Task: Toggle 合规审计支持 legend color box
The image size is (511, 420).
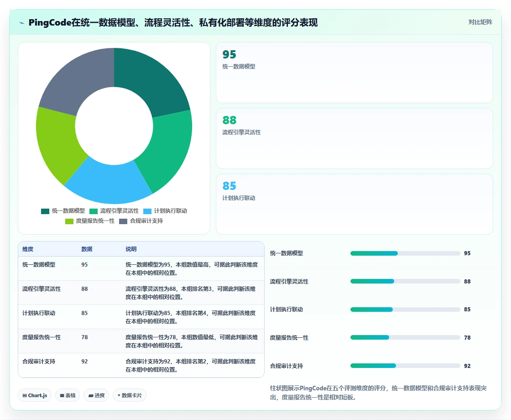Action: pos(123,221)
